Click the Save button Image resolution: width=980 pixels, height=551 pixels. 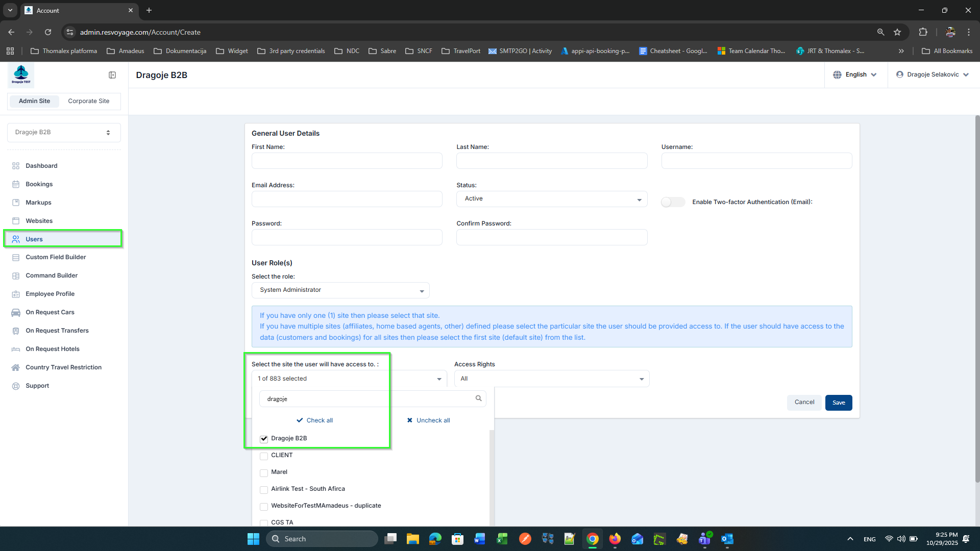[x=838, y=403]
